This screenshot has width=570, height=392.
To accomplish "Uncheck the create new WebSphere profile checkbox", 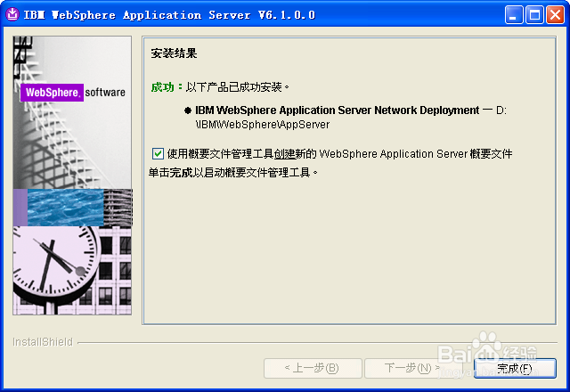I will 158,153.
